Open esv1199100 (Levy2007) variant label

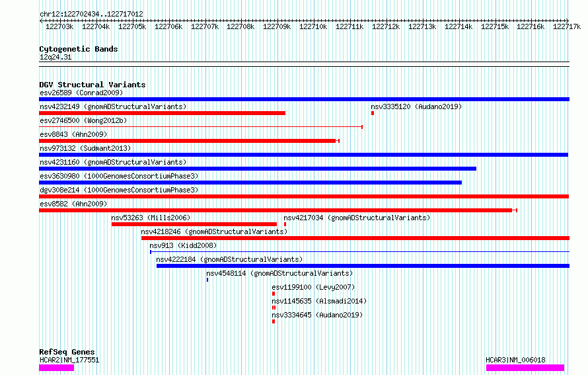[314, 287]
